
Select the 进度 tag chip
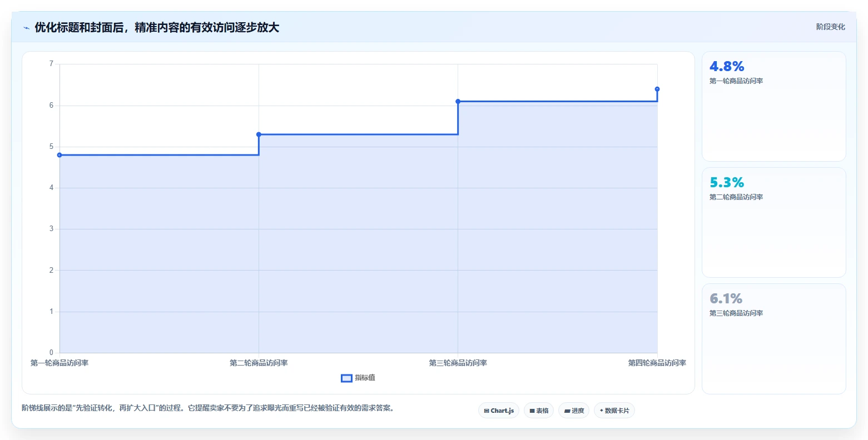click(574, 411)
